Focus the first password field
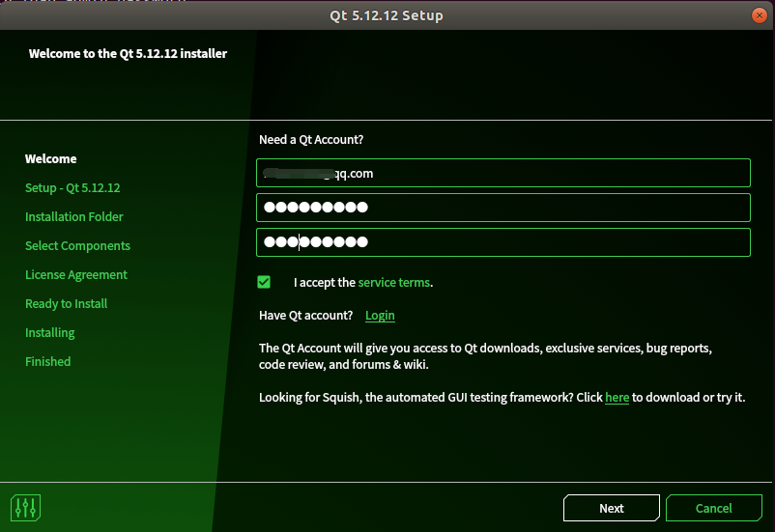The image size is (775, 532). click(x=503, y=208)
